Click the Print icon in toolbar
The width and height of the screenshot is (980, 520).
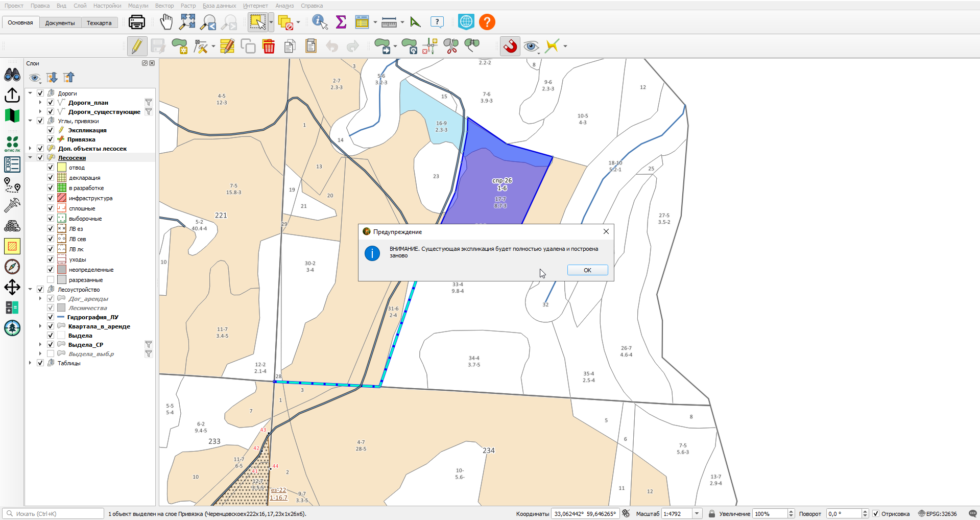click(137, 22)
